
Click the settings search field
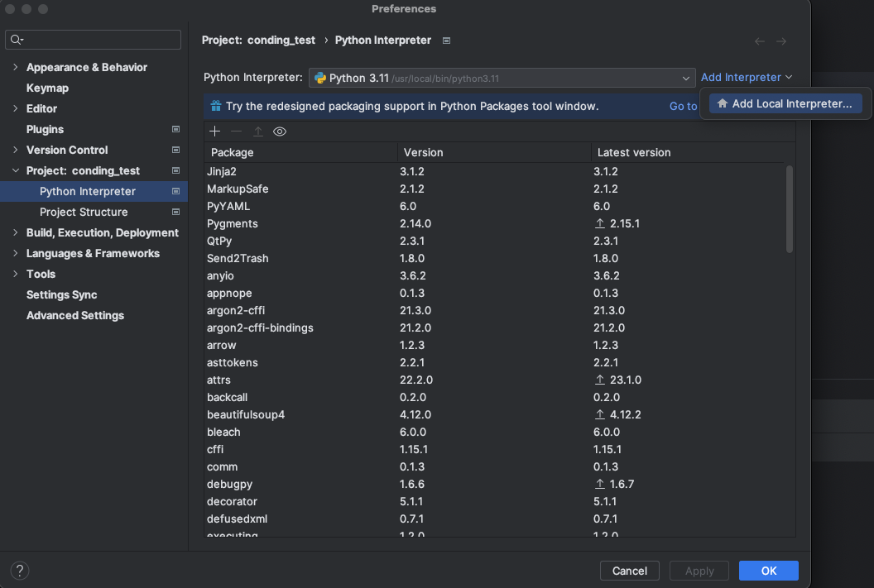[93, 40]
